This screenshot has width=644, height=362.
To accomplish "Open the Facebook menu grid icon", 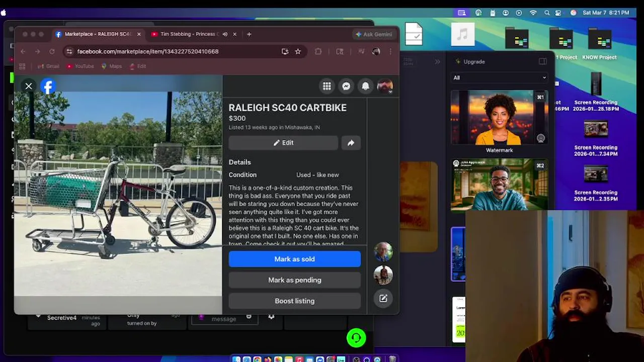I will tap(327, 86).
